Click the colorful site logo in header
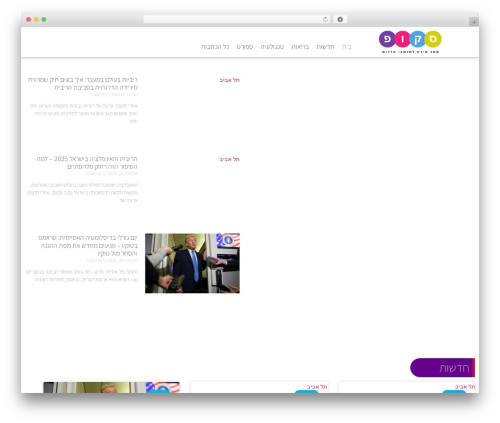Screen dimensions: 500x423 pos(410,42)
